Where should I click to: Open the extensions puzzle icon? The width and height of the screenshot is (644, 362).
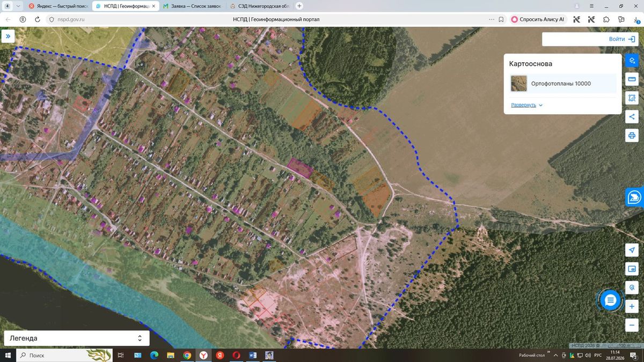[606, 19]
